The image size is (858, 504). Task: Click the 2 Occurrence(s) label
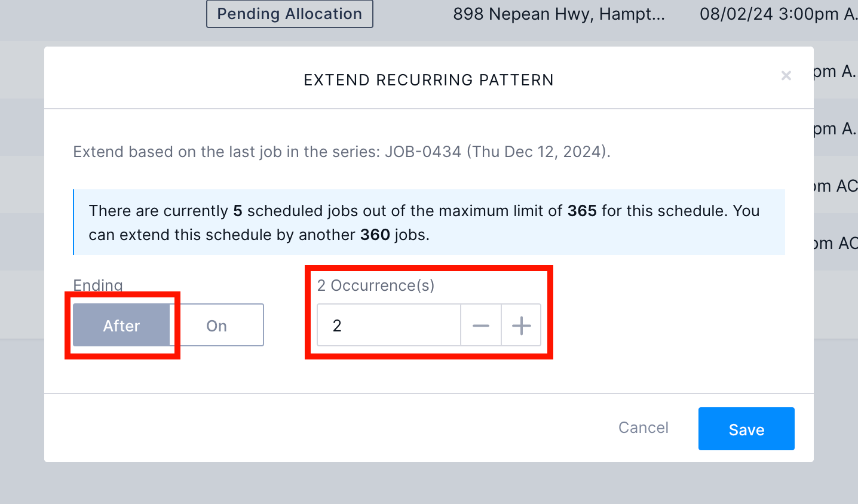point(376,285)
